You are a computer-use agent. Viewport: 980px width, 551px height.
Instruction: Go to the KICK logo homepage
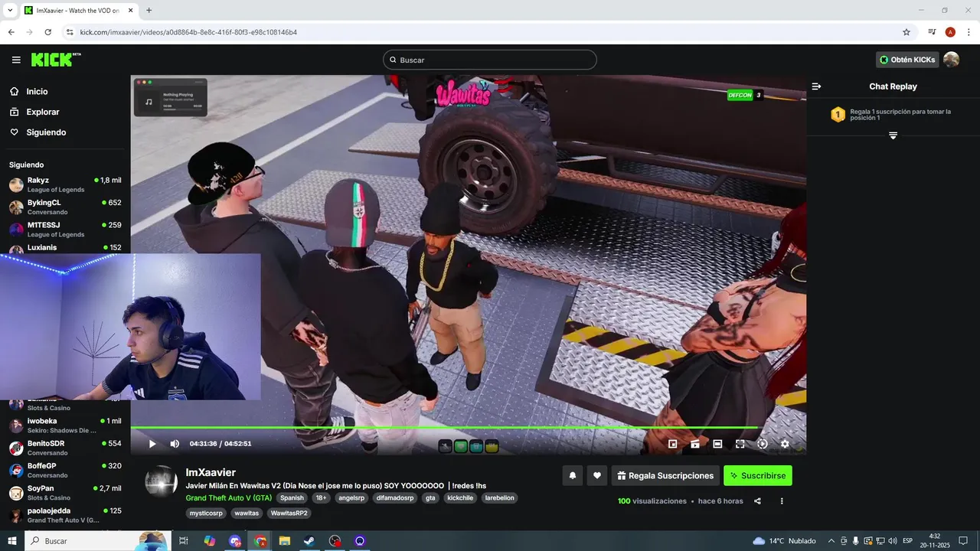coord(56,60)
